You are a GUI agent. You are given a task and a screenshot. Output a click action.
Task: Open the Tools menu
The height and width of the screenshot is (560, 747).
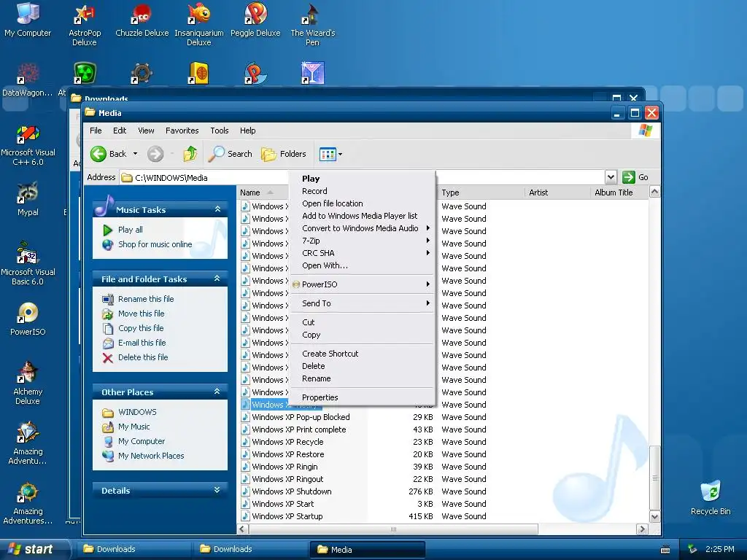click(219, 131)
